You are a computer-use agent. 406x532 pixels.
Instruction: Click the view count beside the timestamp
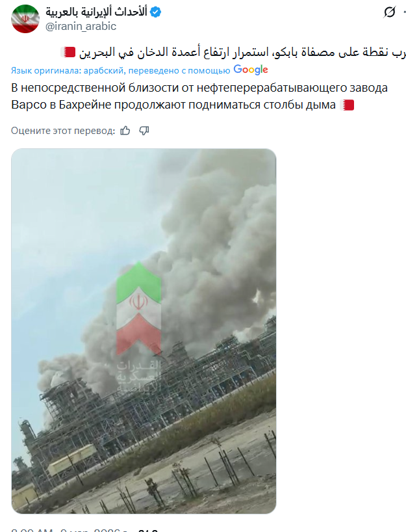tap(149, 530)
